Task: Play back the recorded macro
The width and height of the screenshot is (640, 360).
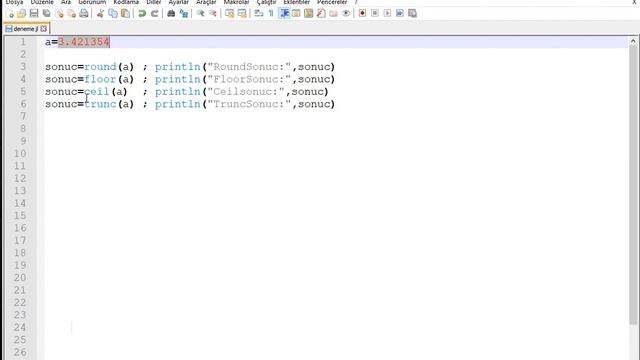Action: [x=387, y=13]
